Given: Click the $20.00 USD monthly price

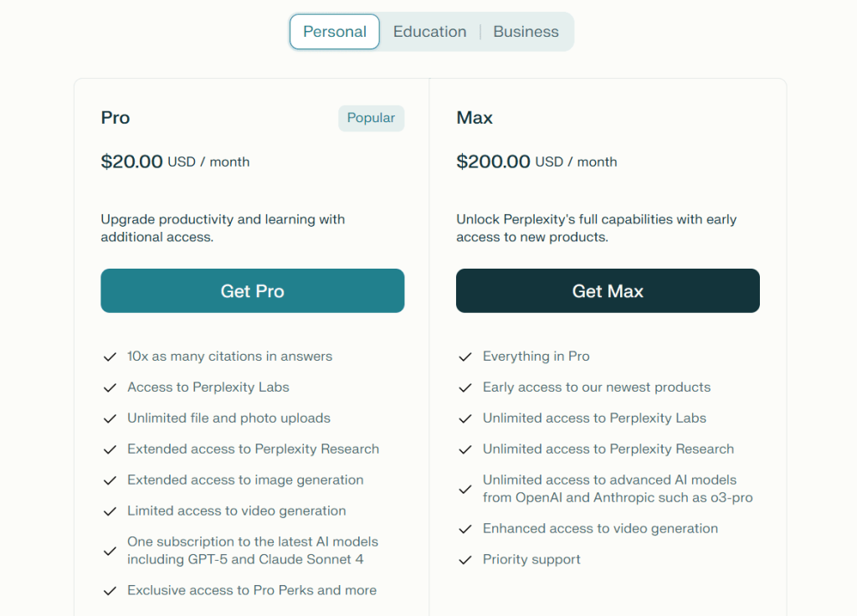Looking at the screenshot, I should (x=175, y=162).
